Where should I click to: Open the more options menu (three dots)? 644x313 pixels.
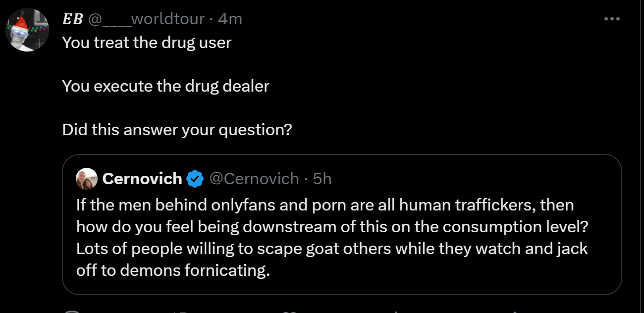pos(612,19)
